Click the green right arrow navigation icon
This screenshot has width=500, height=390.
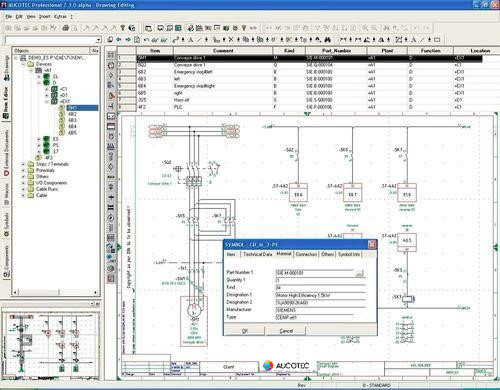pos(128,40)
